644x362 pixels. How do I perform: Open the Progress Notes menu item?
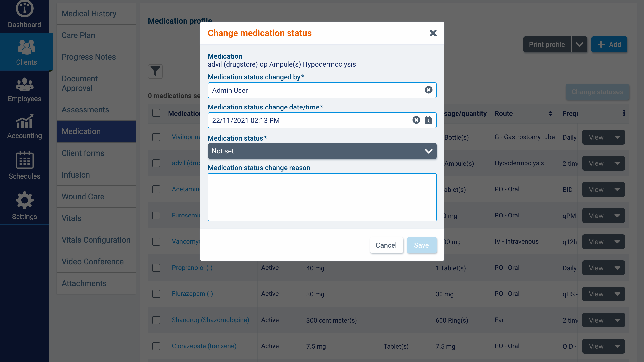click(88, 57)
